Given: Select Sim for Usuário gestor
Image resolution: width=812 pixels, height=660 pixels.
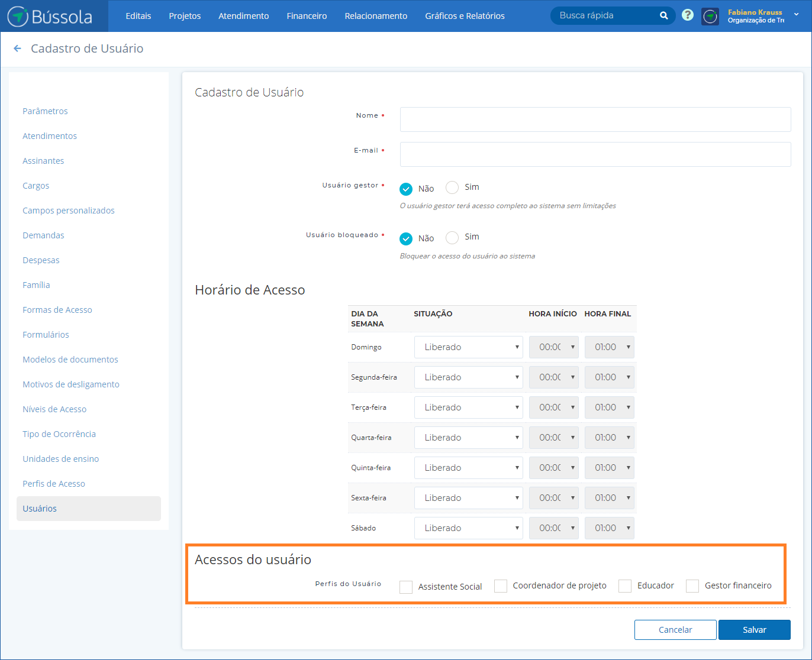Looking at the screenshot, I should (x=452, y=187).
